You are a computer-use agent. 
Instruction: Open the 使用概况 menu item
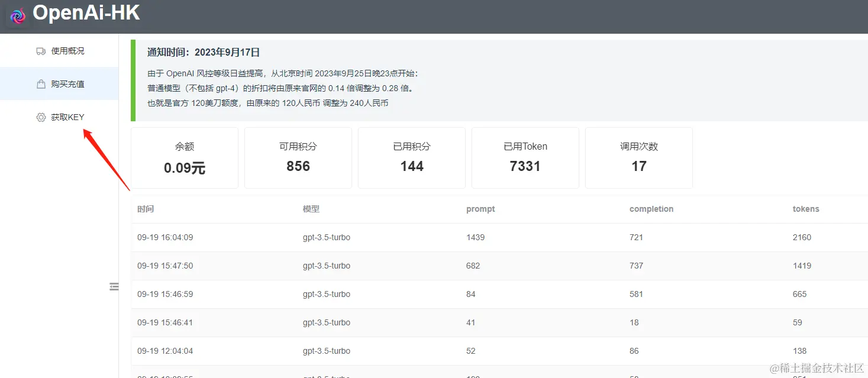click(59, 51)
